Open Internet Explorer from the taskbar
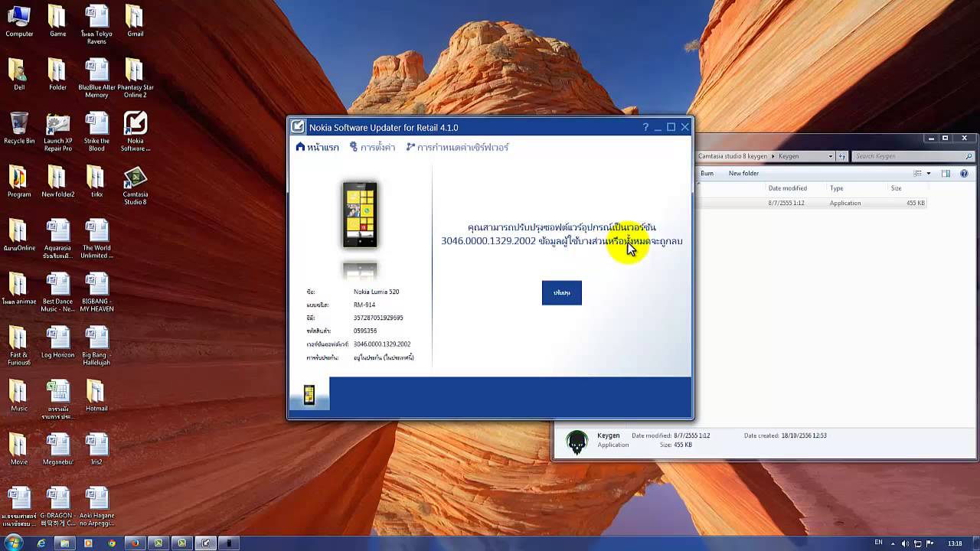 (41, 543)
